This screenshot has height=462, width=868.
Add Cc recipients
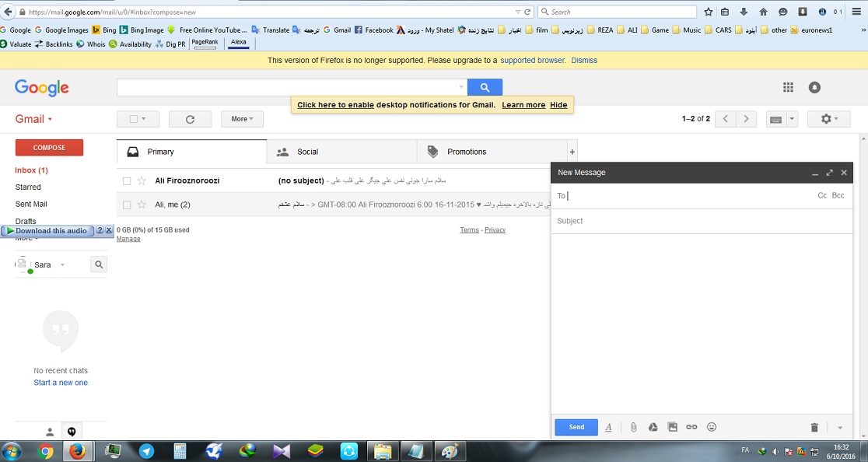pos(822,195)
